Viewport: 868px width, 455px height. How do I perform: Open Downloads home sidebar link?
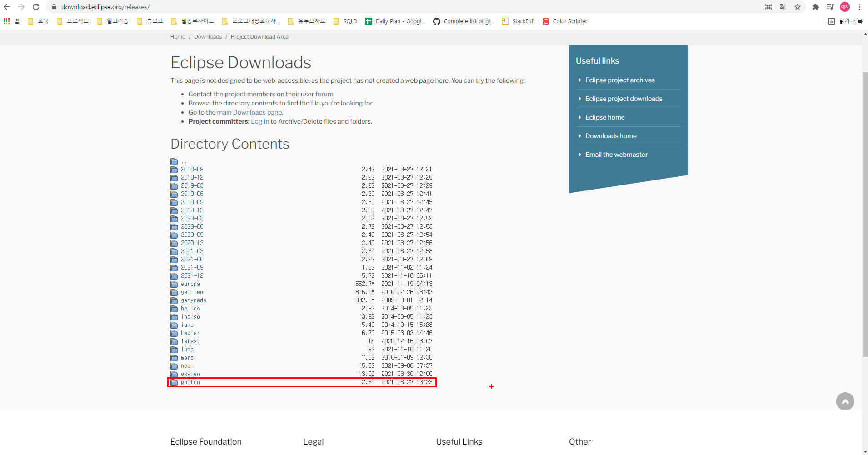611,136
